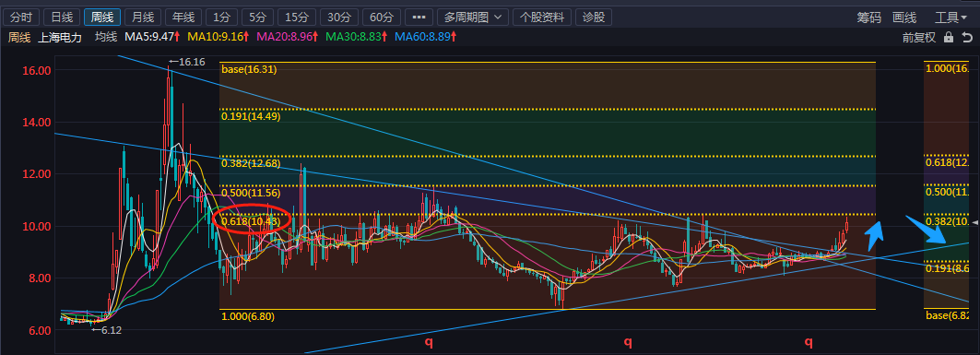This screenshot has width=980, height=355.
Task: Open 个股资料 stock information
Action: click(x=542, y=17)
